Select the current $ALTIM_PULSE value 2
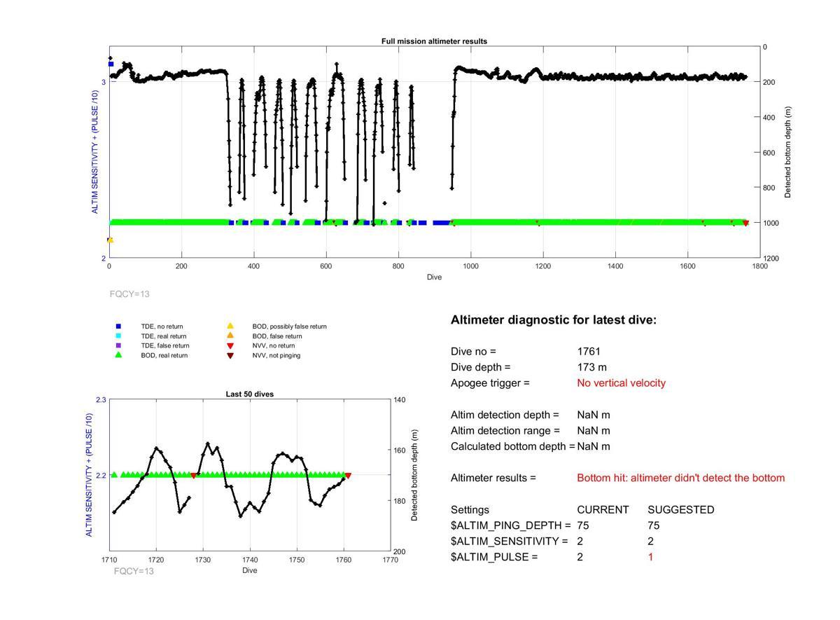The height and width of the screenshot is (620, 840). pyautogui.click(x=580, y=557)
